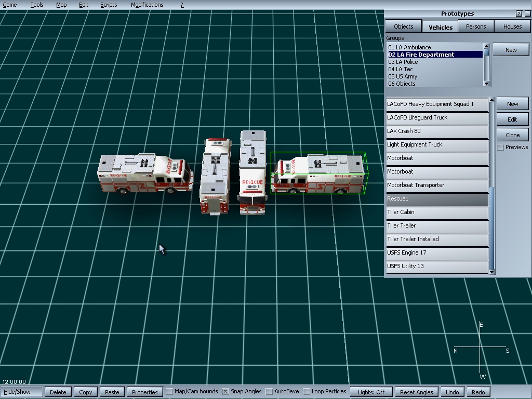
Task: Toggle the Lights: Off button
Action: [371, 392]
